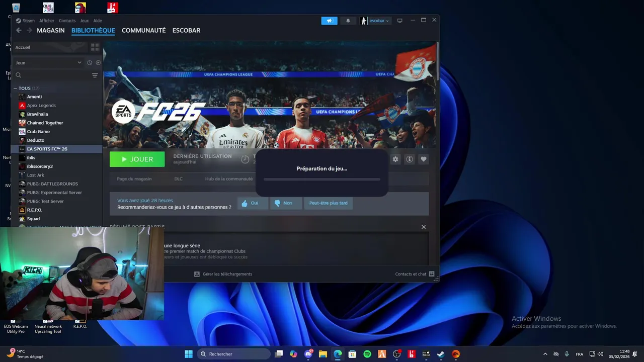The image size is (644, 362).
Task: Go forward with the Steam forward arrow
Action: click(29, 30)
